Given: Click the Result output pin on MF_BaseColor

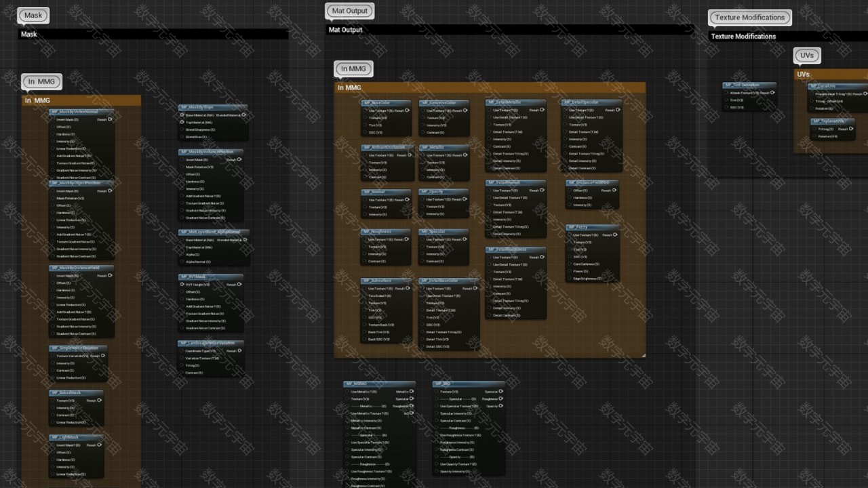Looking at the screenshot, I should coord(408,110).
